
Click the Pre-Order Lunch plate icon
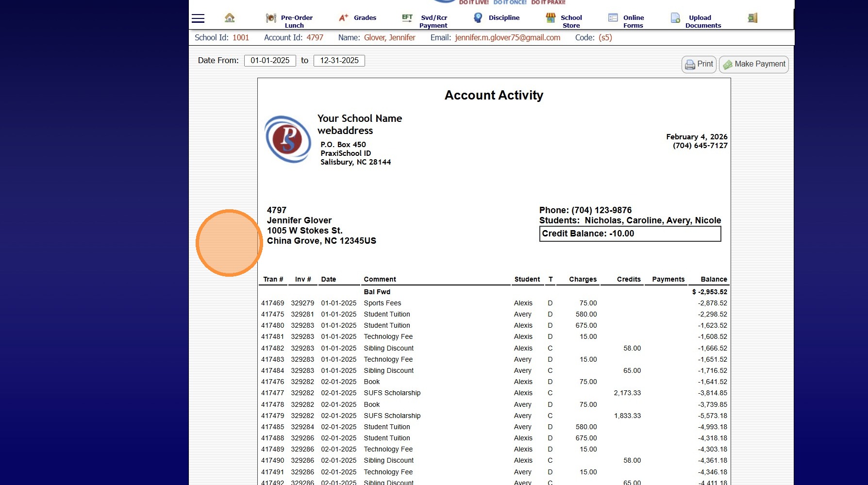pos(271,18)
